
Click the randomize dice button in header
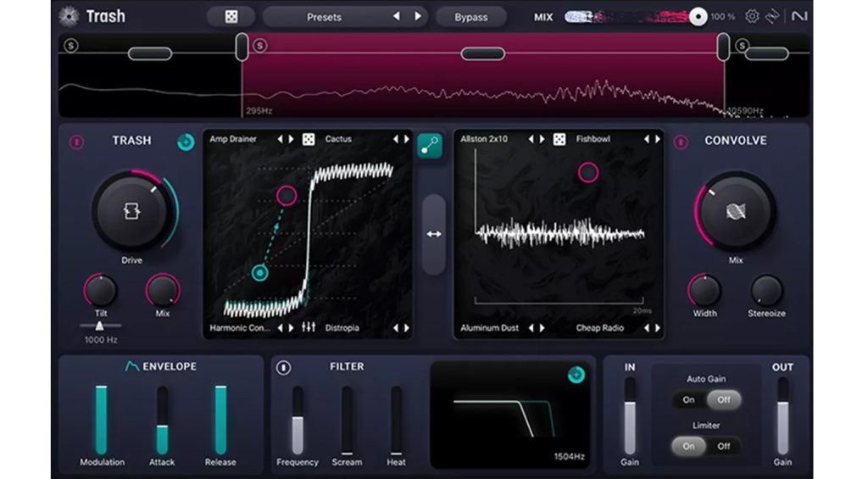tap(231, 17)
